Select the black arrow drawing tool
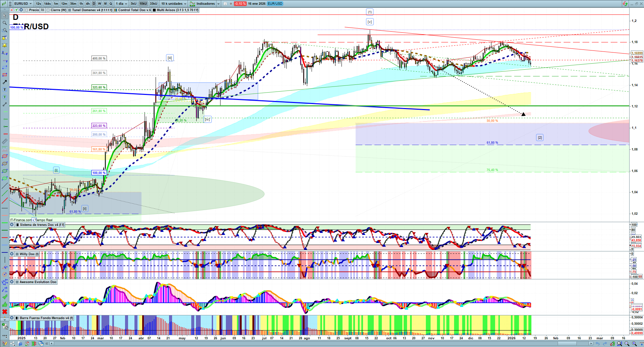Screen dimensions: 644x347 (x=5, y=82)
